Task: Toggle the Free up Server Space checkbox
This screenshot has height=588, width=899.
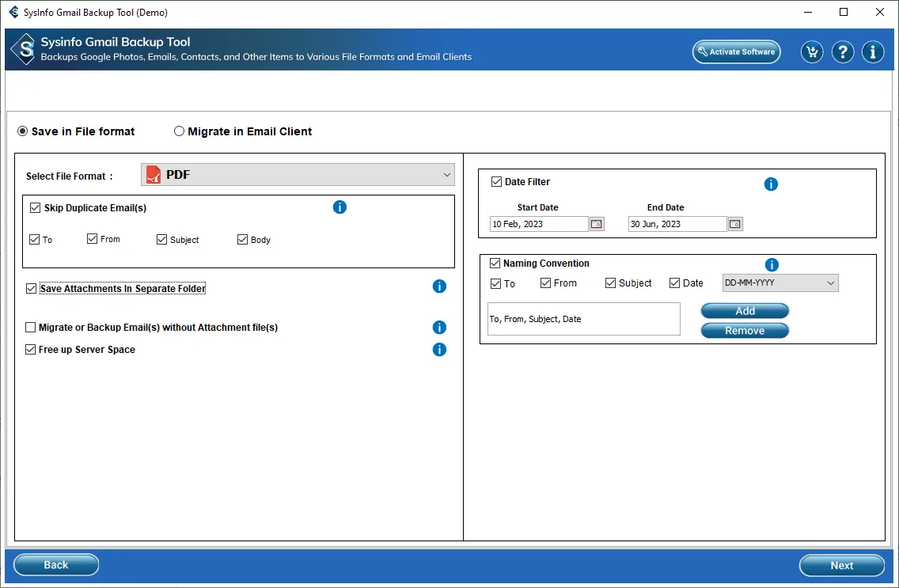Action: [31, 350]
